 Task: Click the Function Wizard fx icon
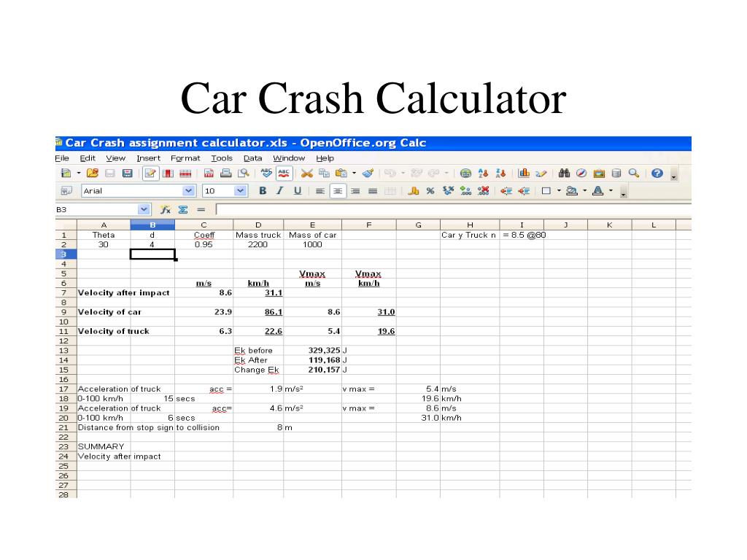(x=166, y=209)
